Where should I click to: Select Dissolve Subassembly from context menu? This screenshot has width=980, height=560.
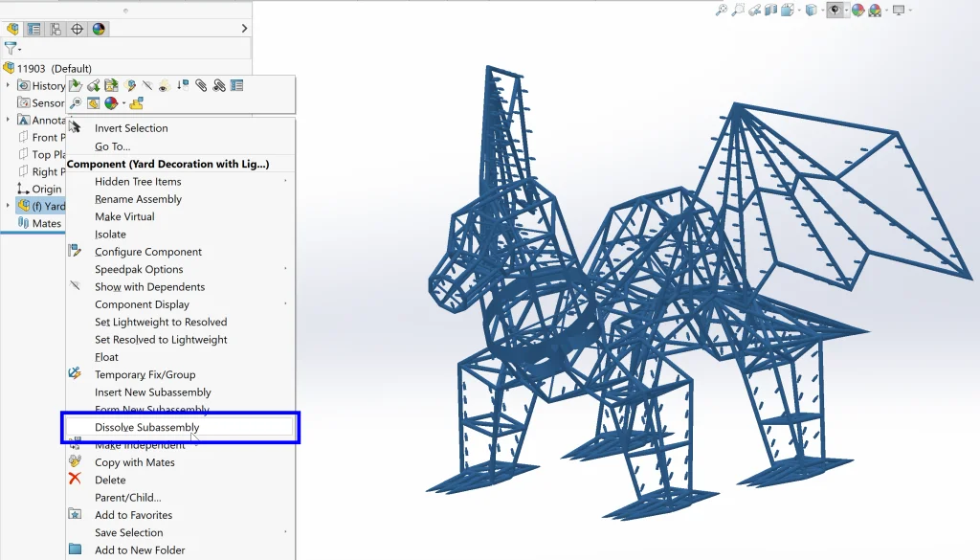(x=146, y=427)
